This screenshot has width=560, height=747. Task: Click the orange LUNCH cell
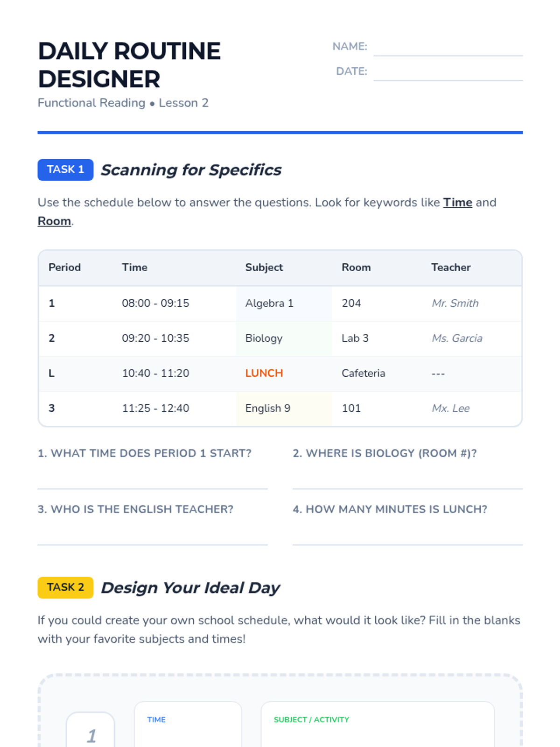[x=264, y=373]
